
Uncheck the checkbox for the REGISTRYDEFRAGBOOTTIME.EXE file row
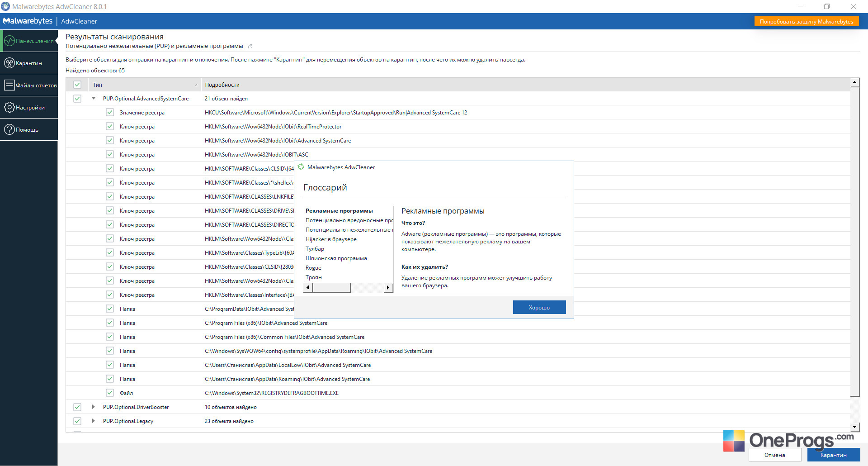110,393
